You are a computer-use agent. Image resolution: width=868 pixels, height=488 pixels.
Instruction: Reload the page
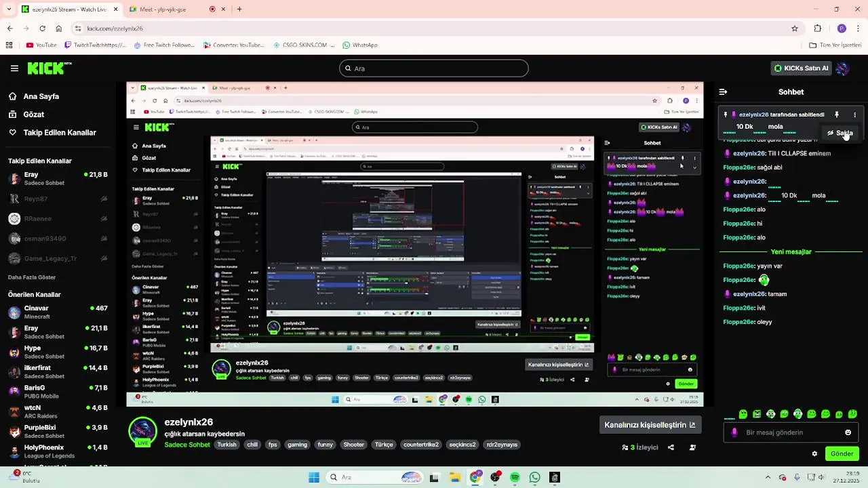pyautogui.click(x=42, y=28)
